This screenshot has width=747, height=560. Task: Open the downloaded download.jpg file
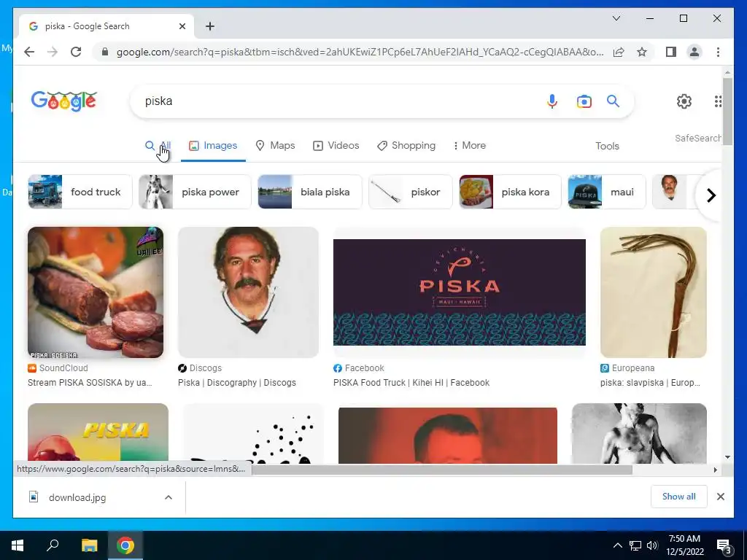coord(77,497)
